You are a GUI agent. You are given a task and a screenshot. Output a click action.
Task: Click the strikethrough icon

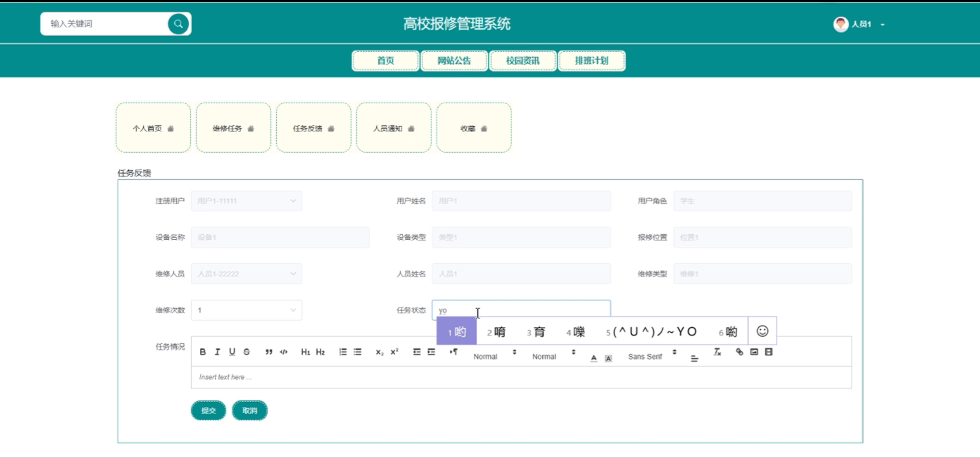pyautogui.click(x=247, y=352)
